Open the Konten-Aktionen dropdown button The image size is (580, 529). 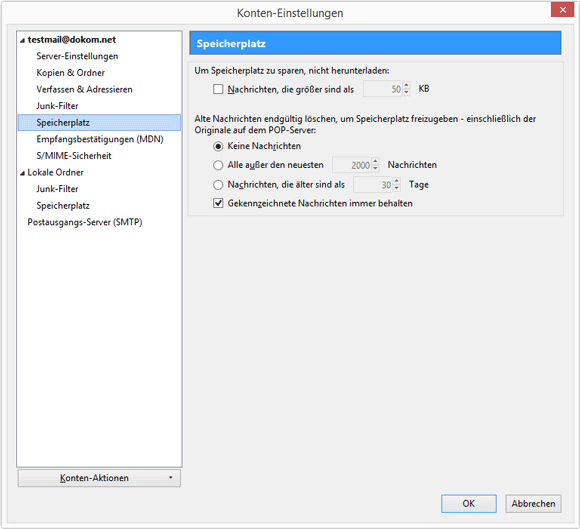click(x=99, y=478)
